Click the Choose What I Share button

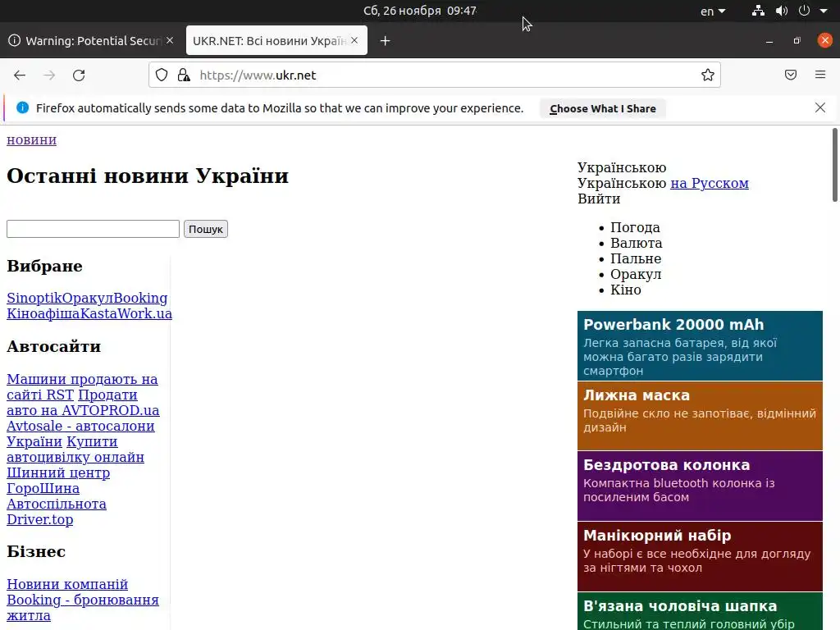click(x=603, y=109)
